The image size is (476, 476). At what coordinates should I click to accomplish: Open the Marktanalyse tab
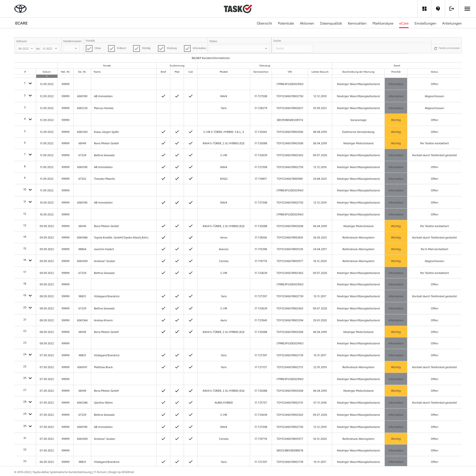[x=383, y=23]
